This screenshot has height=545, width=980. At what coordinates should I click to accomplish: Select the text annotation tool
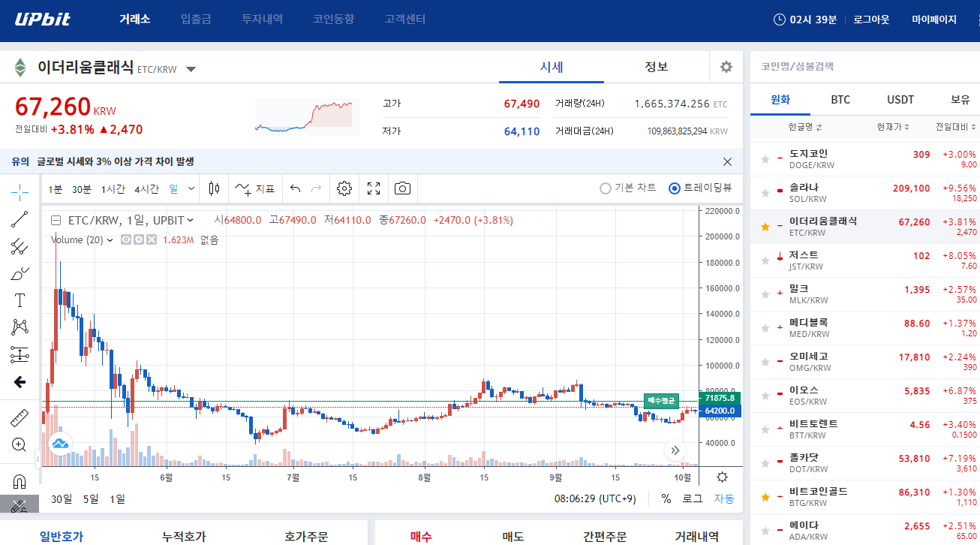[20, 300]
